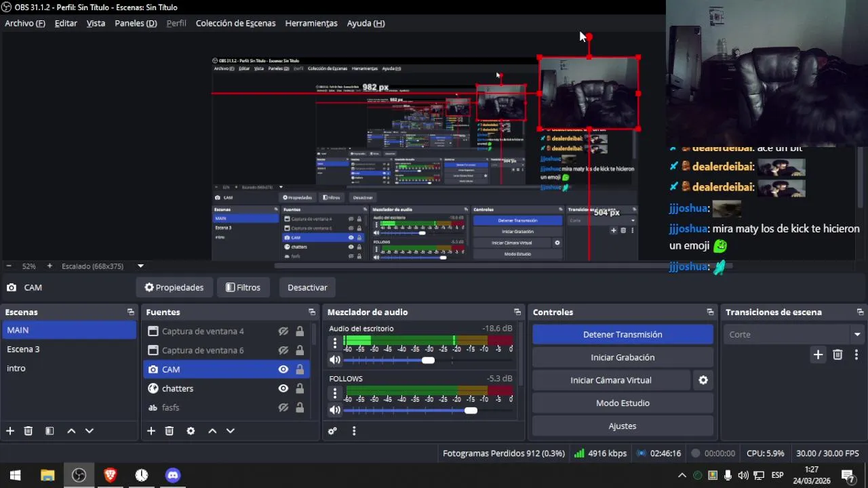The width and height of the screenshot is (868, 488).
Task: Open Brave browser from taskbar
Action: point(110,475)
